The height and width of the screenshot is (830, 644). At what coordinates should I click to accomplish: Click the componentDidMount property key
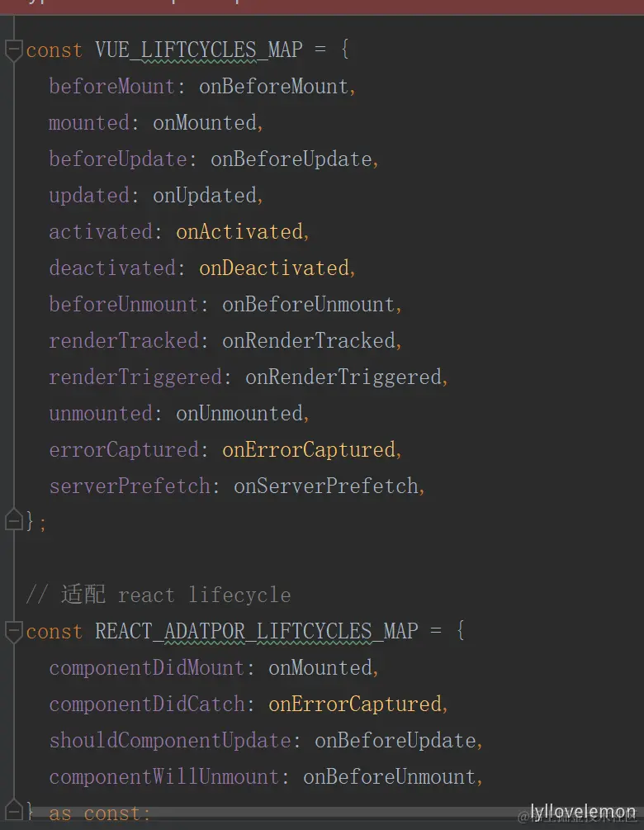[x=147, y=668]
